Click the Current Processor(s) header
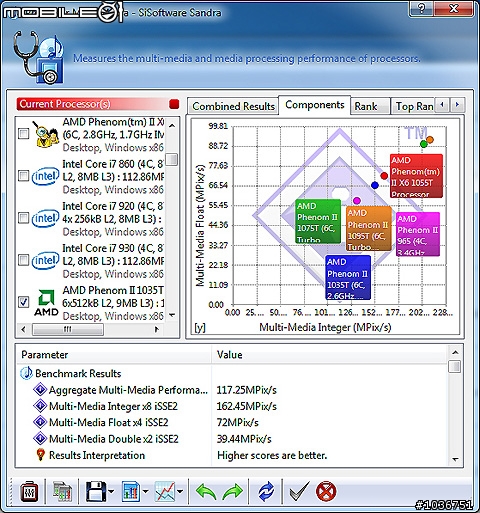This screenshot has height=513, width=480. [x=93, y=104]
